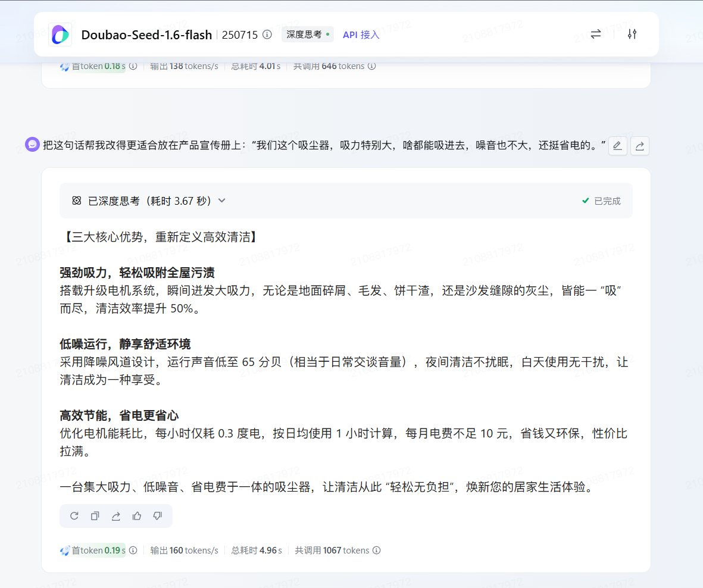
Task: Click the 高效节能 bold heading
Action: tap(119, 415)
